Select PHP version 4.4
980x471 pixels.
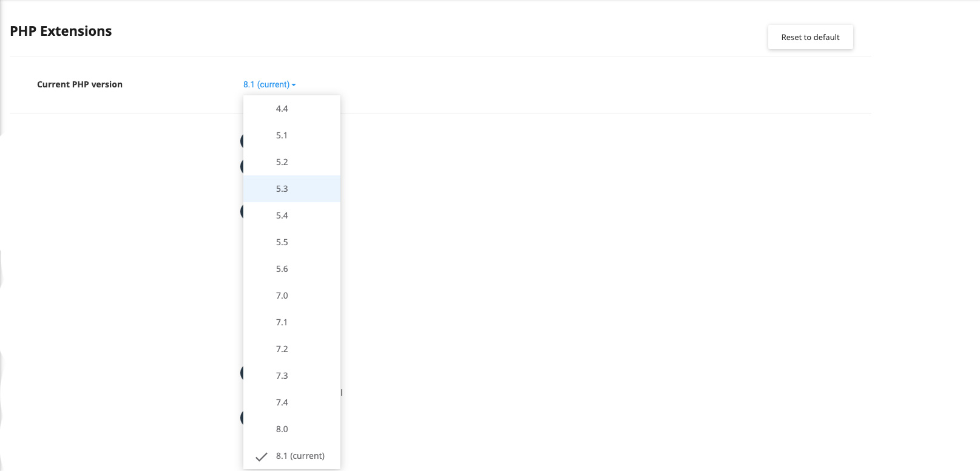pyautogui.click(x=292, y=109)
